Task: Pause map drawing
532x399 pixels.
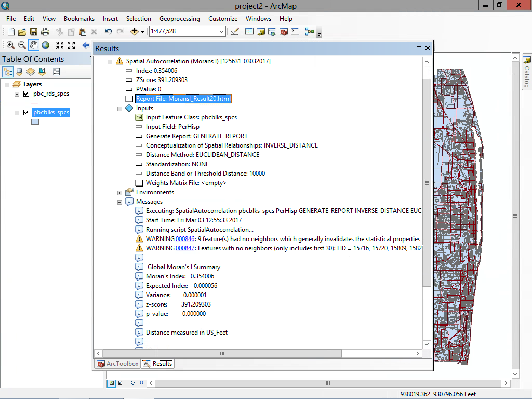Action: click(142, 383)
